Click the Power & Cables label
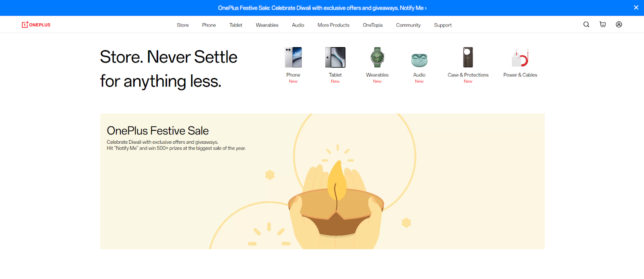This screenshot has width=644, height=279. [x=520, y=75]
